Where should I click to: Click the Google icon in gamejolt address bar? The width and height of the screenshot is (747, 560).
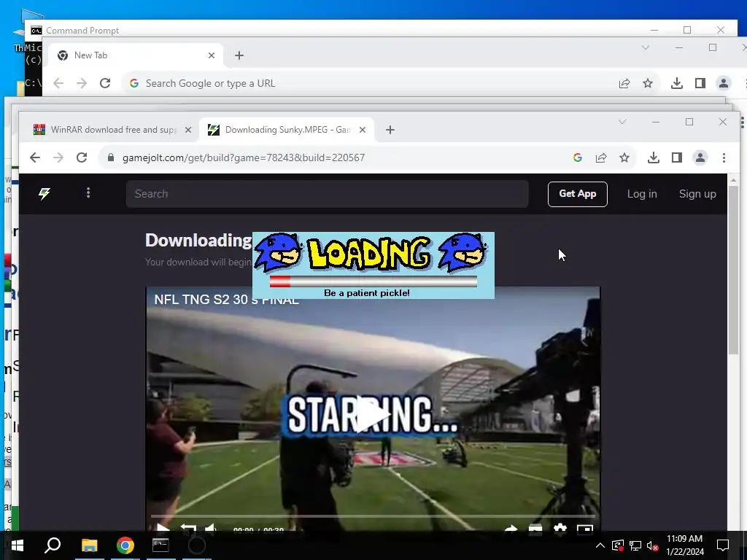coord(578,157)
